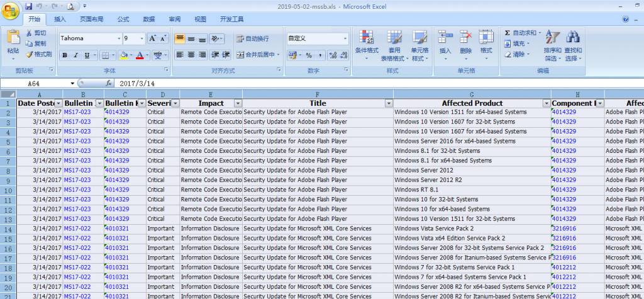Increase font size with the large A icon
The width and height of the screenshot is (644, 299).
tap(153, 38)
